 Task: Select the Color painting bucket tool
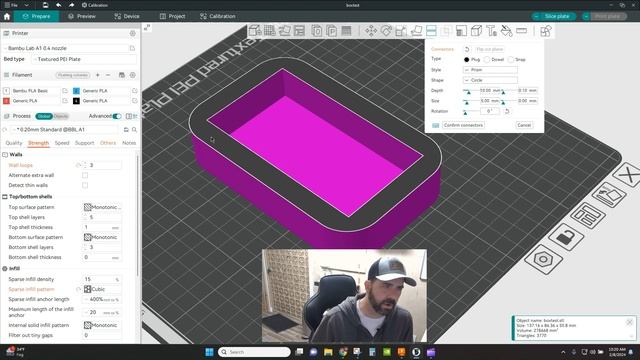tap(507, 31)
